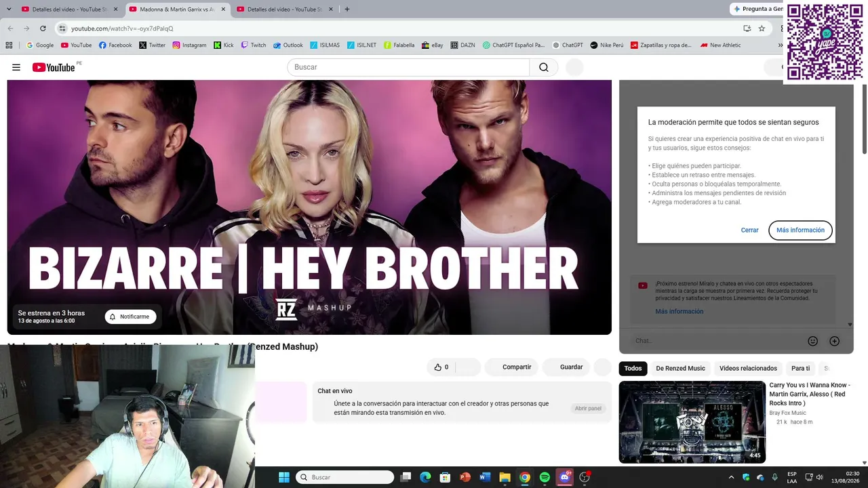Dismiss moderation dialog with Cerrar
This screenshot has width=868, height=488.
(x=749, y=230)
